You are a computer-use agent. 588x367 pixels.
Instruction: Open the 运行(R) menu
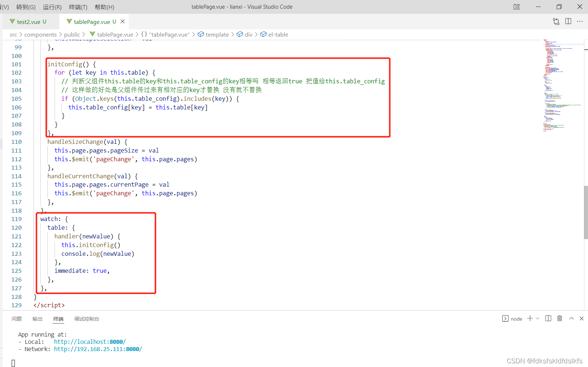point(52,7)
